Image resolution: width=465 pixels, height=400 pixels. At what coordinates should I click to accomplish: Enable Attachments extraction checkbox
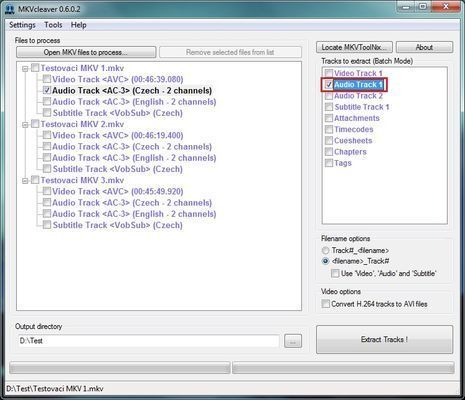tap(329, 118)
